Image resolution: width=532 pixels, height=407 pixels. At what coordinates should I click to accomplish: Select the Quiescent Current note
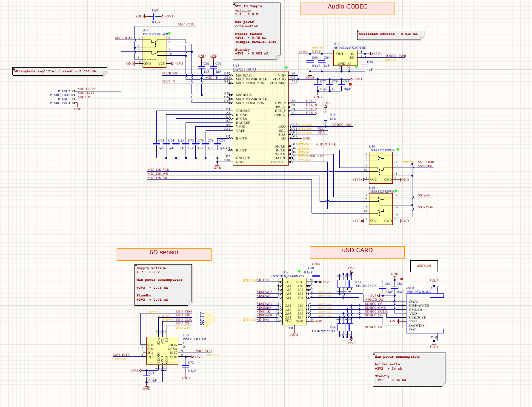[x=391, y=34]
